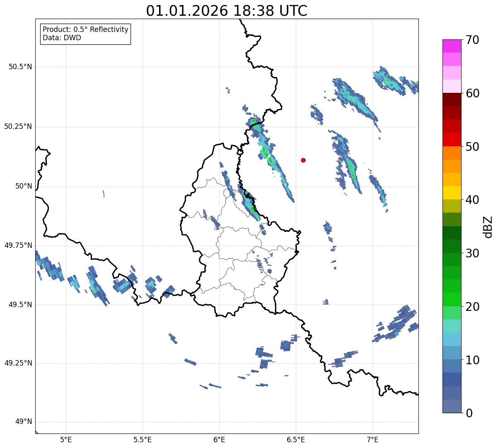This screenshot has height=448, width=498.
Task: Click the latitude label "49.5°N"
Action: tap(20, 305)
